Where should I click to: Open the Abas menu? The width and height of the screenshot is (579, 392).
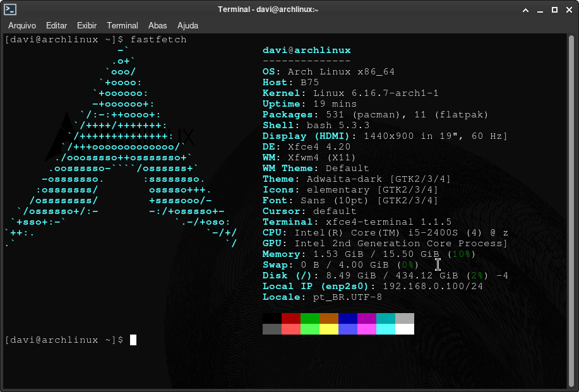tap(157, 26)
